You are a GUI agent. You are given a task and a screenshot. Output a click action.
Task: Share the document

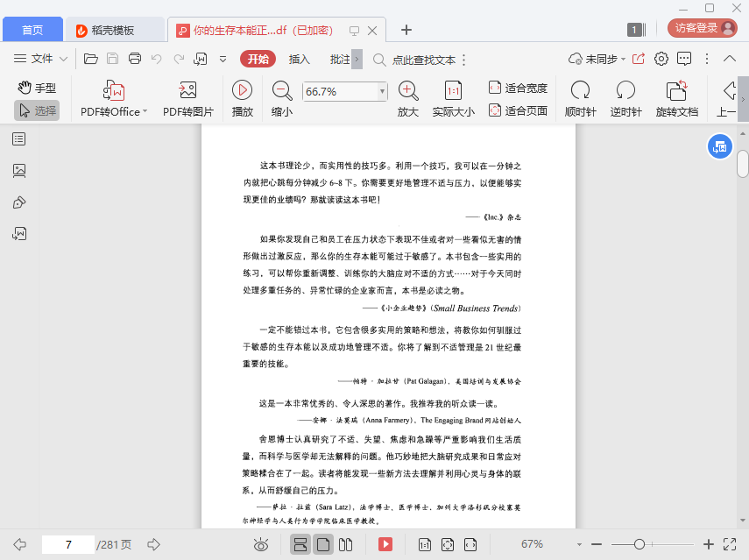639,59
